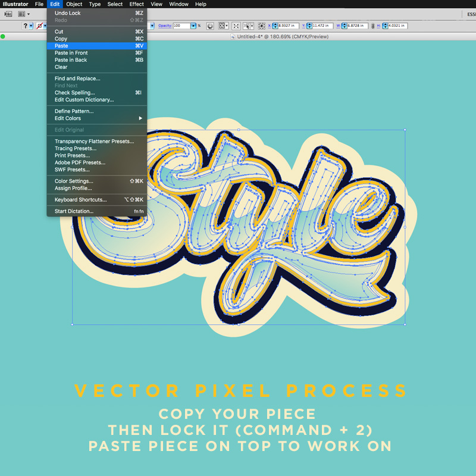
Task: Choose Undo Lock from Edit menu
Action: pyautogui.click(x=97, y=13)
